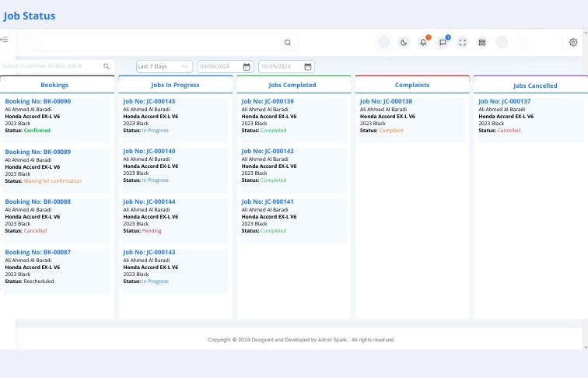This screenshot has width=588, height=378.
Task: Toggle dark mode with the moon icon
Action: point(404,42)
